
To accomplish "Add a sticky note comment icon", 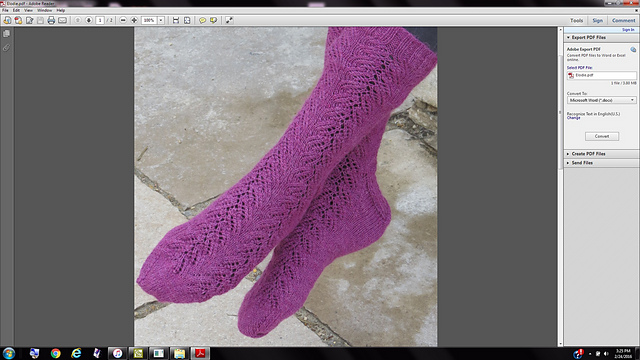I will pyautogui.click(x=202, y=20).
